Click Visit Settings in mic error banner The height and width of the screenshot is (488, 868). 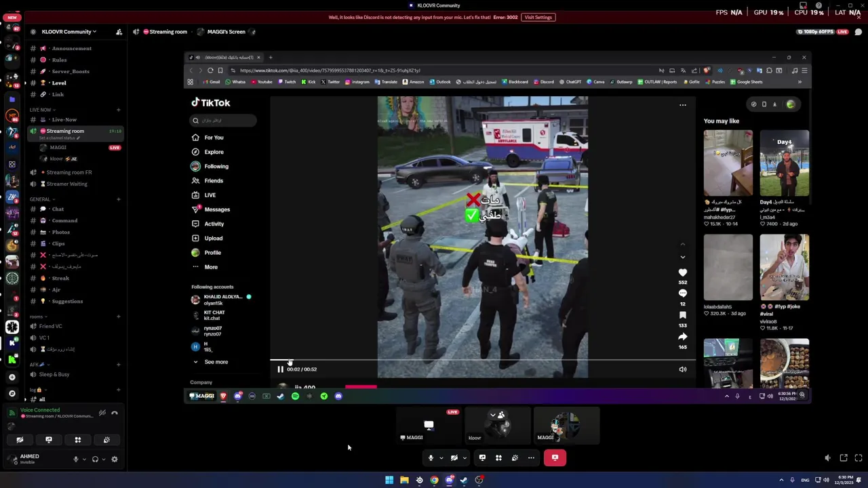point(538,17)
